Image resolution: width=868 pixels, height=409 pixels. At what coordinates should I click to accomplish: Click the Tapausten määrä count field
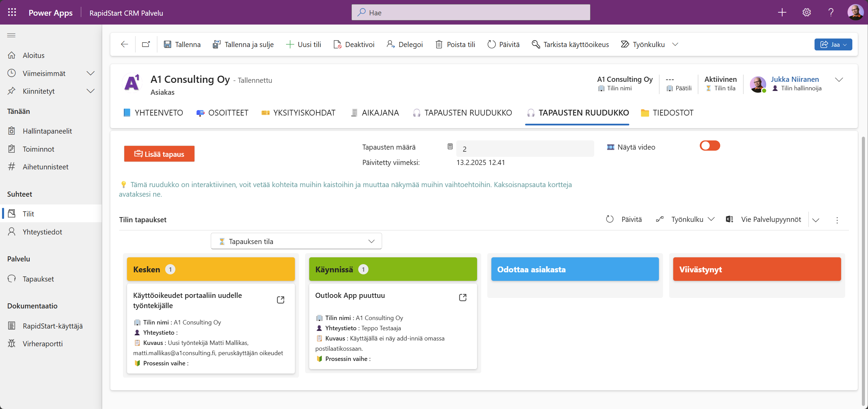pos(524,149)
